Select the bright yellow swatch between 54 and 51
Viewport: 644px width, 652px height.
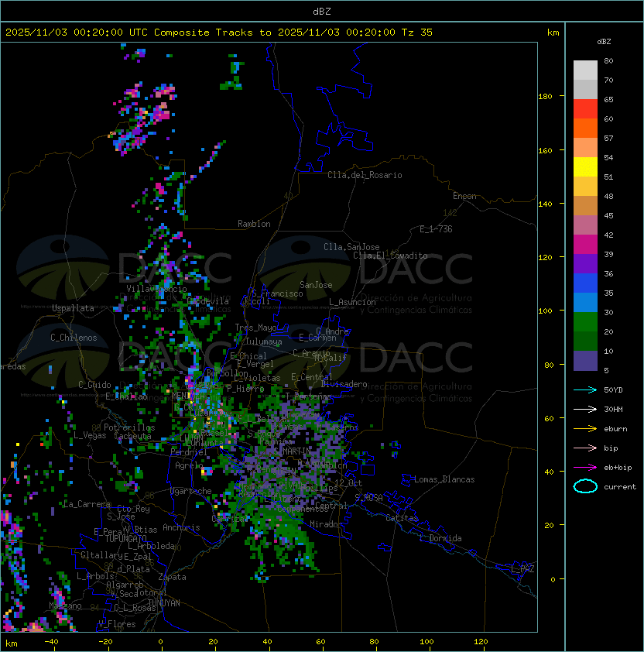coord(585,167)
